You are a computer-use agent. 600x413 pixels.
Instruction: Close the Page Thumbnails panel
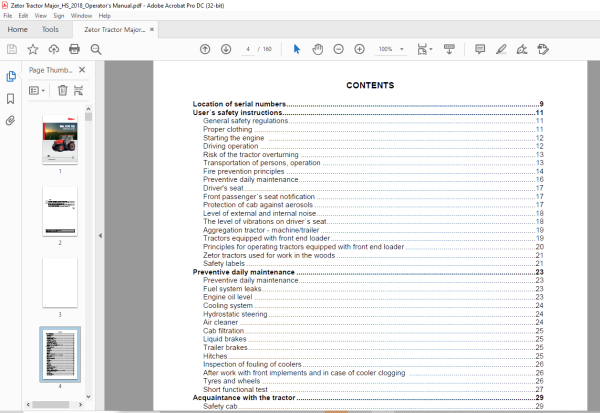(82, 70)
